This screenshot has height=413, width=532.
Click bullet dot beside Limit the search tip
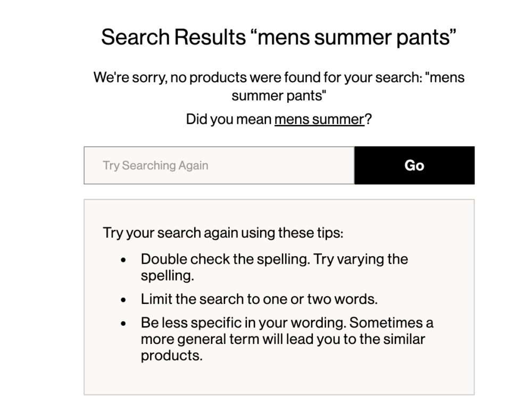point(123,300)
